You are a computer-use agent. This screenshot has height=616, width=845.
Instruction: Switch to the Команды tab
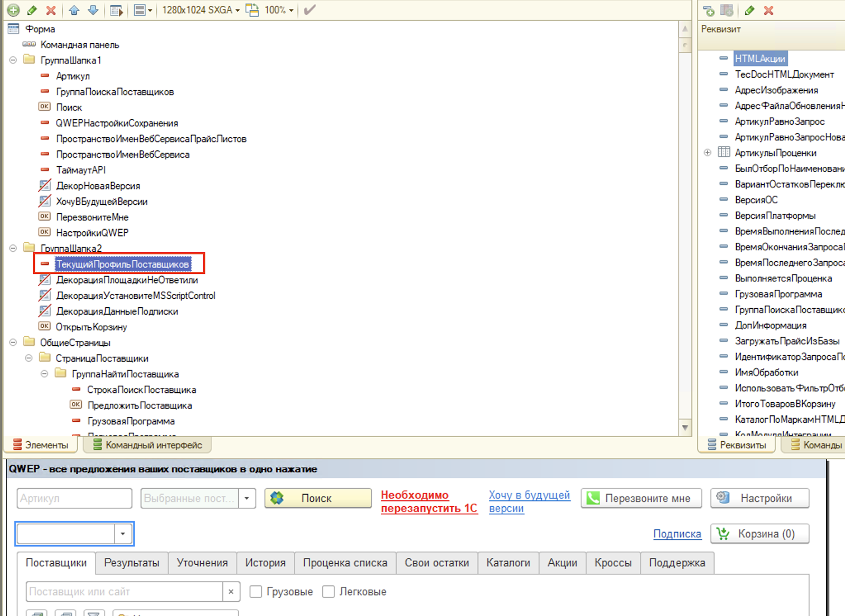pos(816,445)
